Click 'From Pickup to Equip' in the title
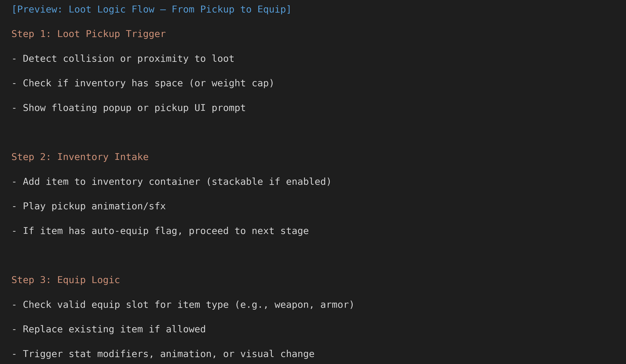 [229, 9]
